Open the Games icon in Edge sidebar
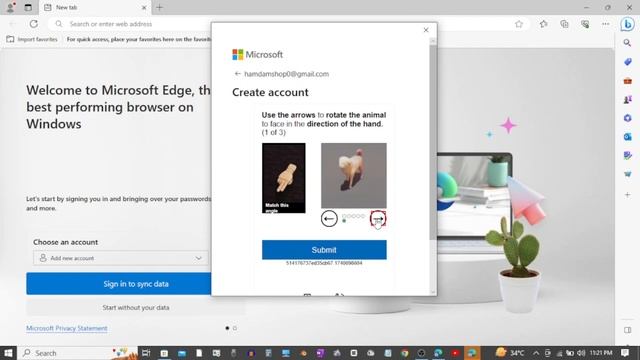 627,99
